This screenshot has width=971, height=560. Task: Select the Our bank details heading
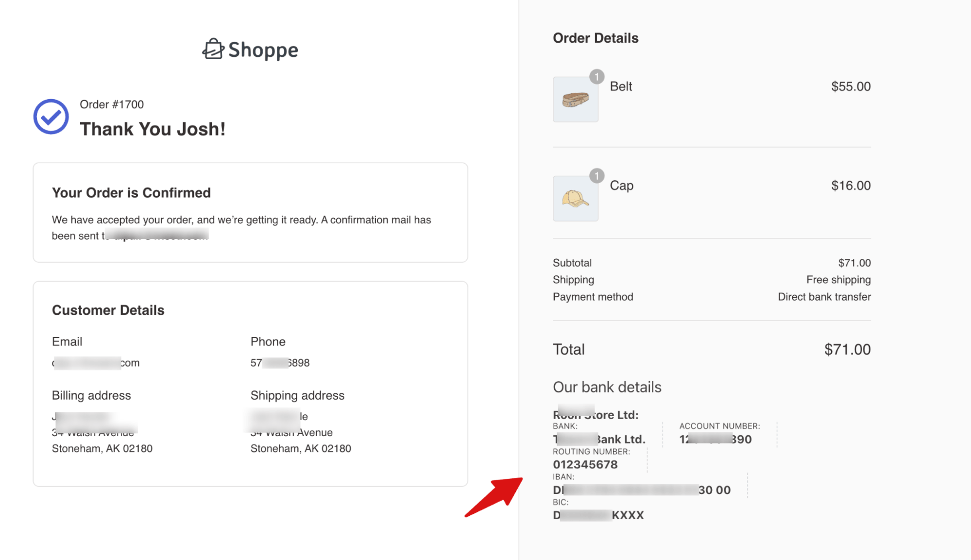click(x=607, y=387)
